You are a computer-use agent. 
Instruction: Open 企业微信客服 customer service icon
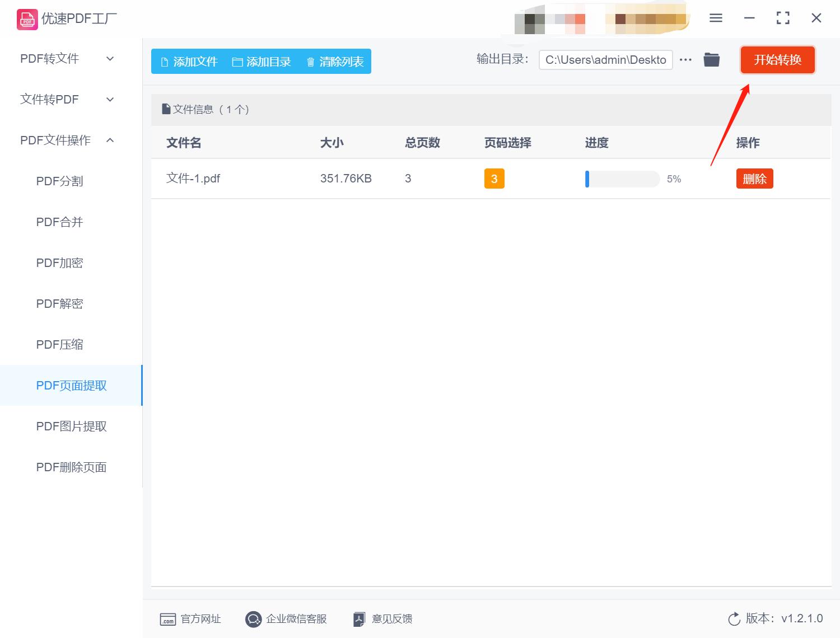[x=253, y=619]
